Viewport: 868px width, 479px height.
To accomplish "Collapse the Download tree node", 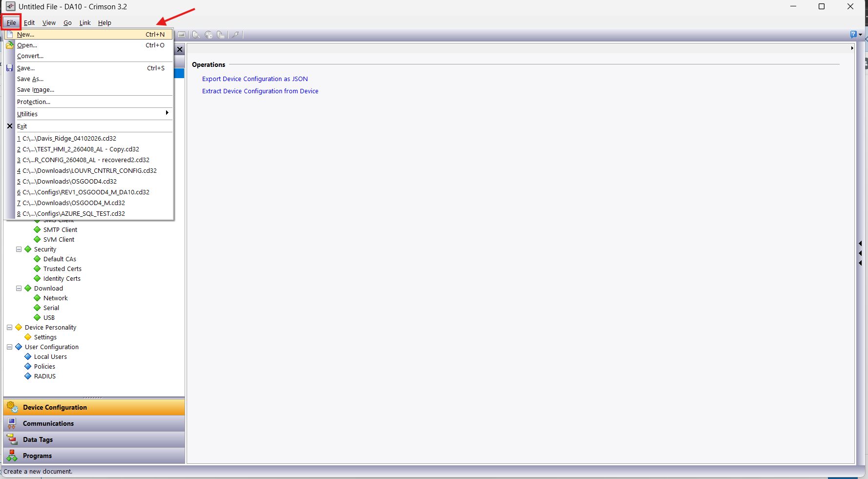I will coord(19,288).
